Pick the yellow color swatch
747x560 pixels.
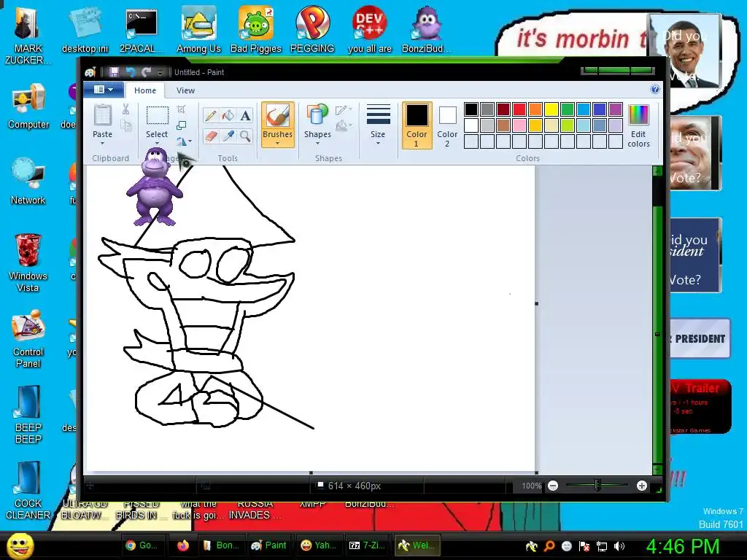551,109
